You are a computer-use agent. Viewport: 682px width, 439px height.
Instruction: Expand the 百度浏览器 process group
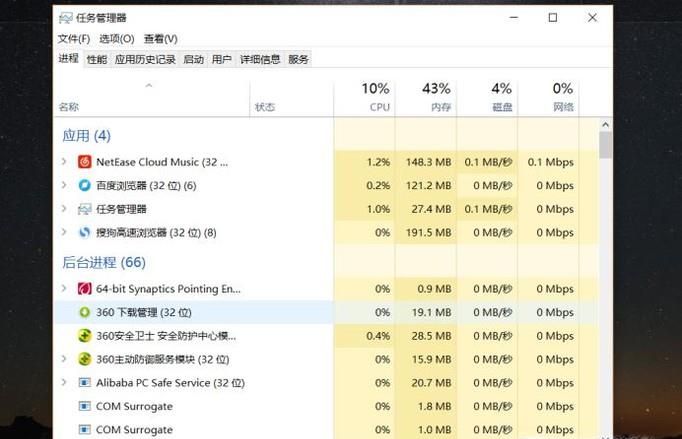point(64,185)
